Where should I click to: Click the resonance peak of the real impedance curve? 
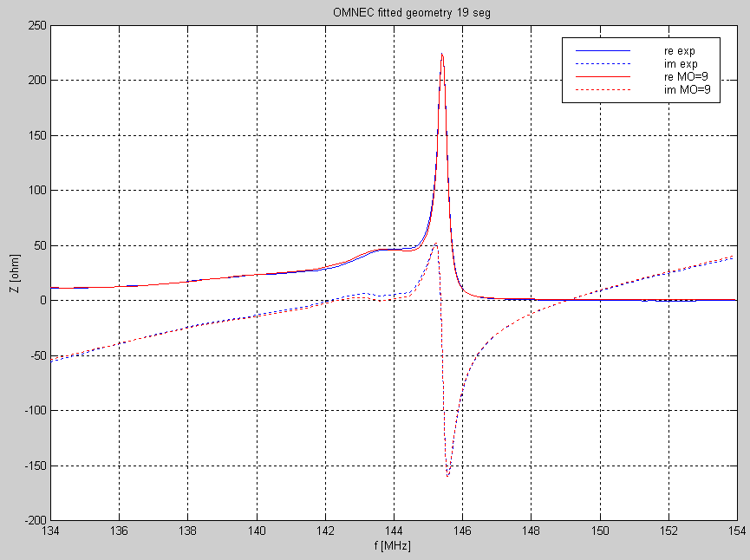pyautogui.click(x=442, y=54)
